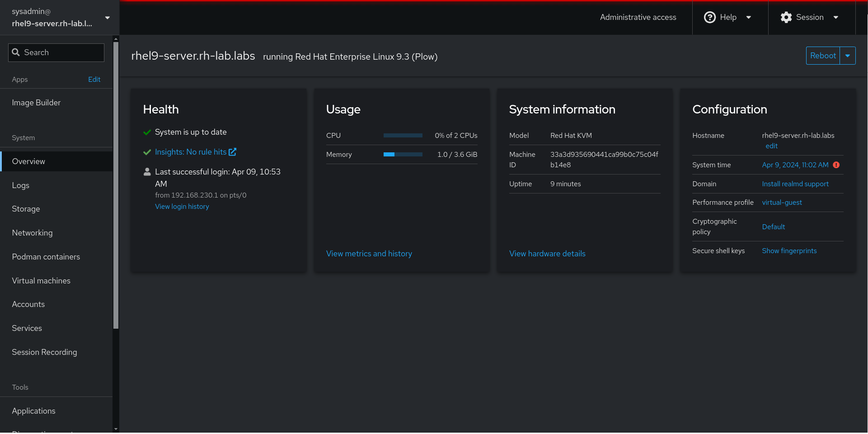Open Podman containers from sidebar
868x434 pixels.
[x=46, y=256]
